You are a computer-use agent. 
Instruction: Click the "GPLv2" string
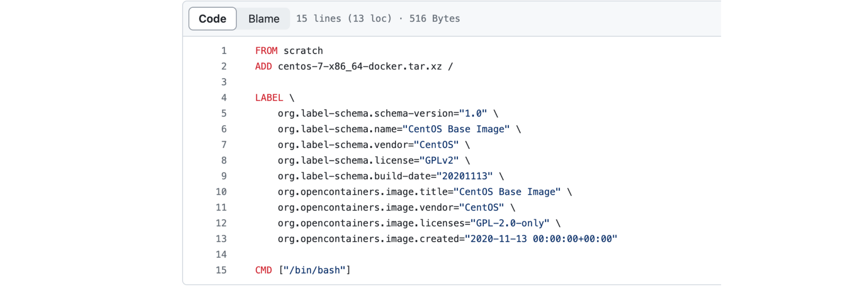pos(439,160)
